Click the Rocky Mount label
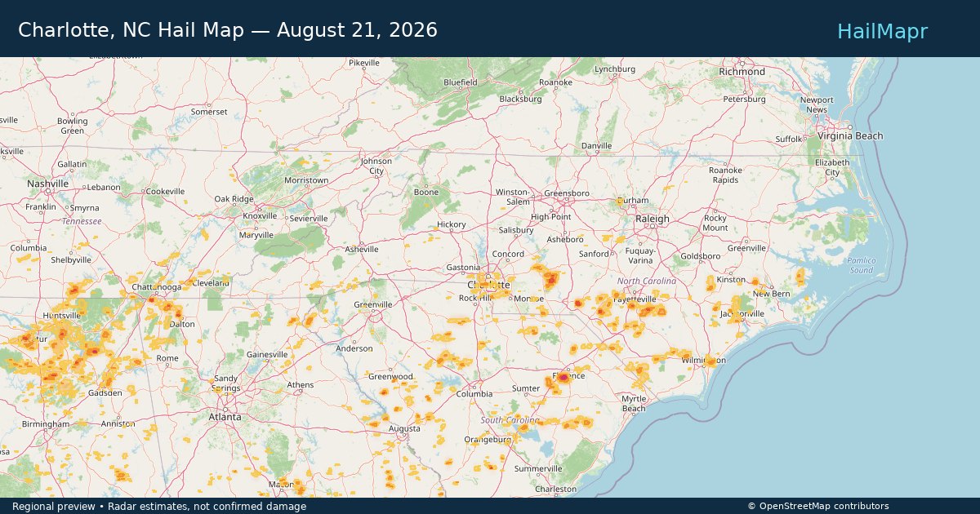 715,223
